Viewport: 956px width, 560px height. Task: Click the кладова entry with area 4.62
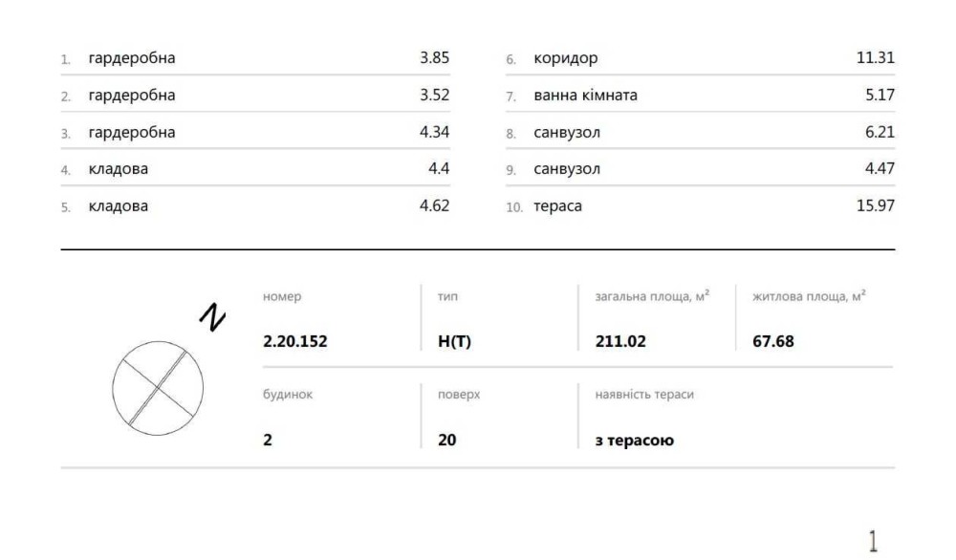pyautogui.click(x=119, y=205)
